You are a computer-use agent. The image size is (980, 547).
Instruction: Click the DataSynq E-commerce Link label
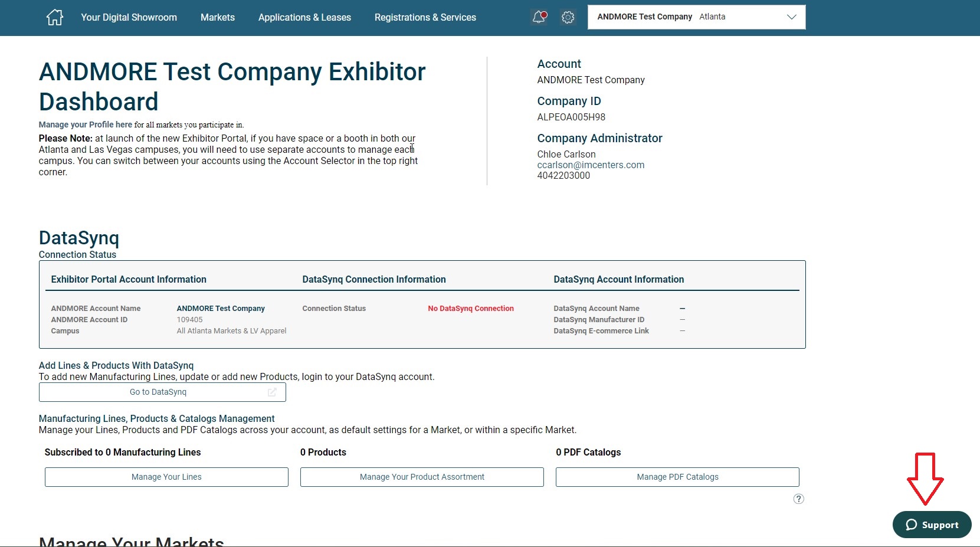[x=601, y=331]
